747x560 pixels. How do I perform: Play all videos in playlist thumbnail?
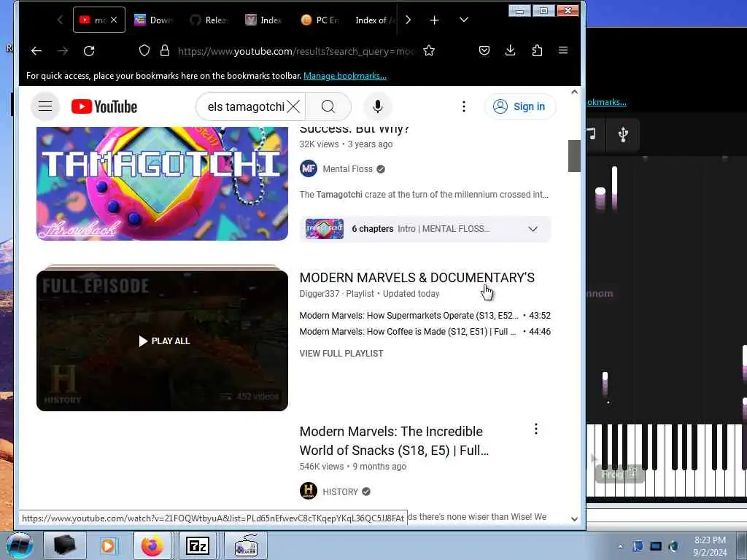click(162, 341)
